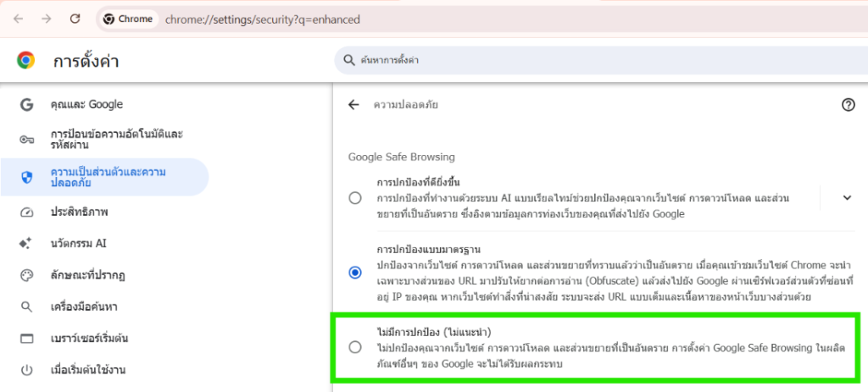Click the การตั้งค่า header title

click(x=86, y=61)
